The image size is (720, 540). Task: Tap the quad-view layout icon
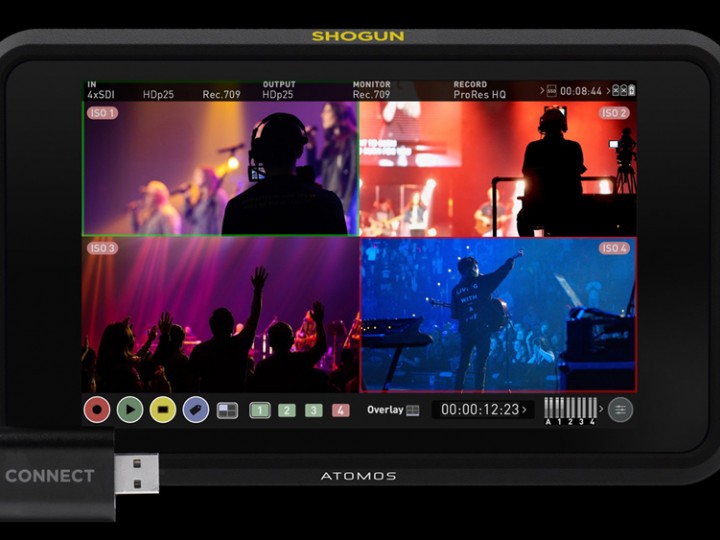[x=227, y=410]
